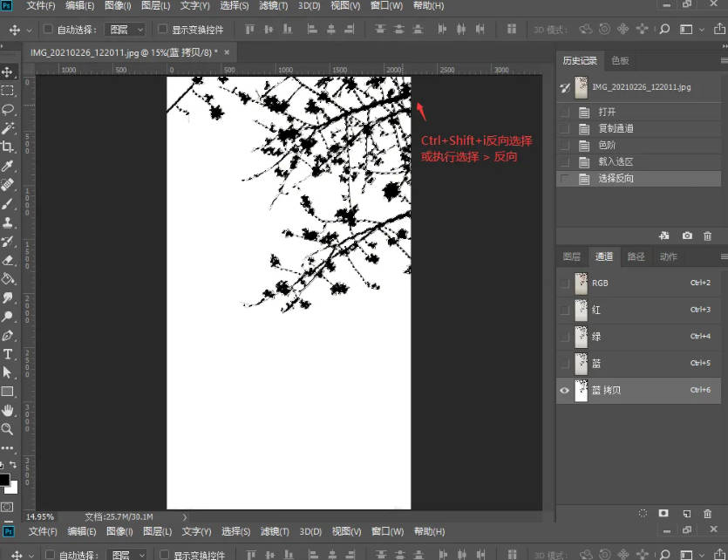Enable the Auto-Select checkbox
Screen dimensions: 728x560
coord(47,30)
